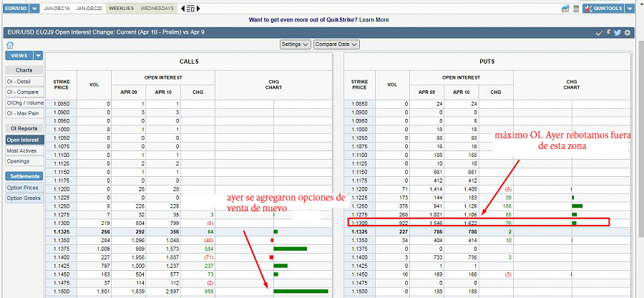Click APR 10 column header in Puts

[x=462, y=92]
